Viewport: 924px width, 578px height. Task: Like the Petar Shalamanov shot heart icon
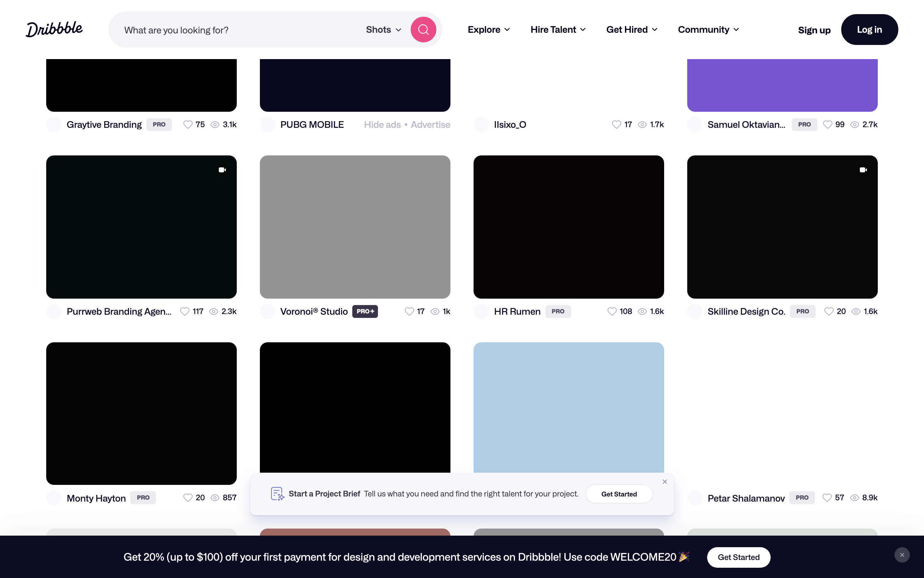(827, 498)
